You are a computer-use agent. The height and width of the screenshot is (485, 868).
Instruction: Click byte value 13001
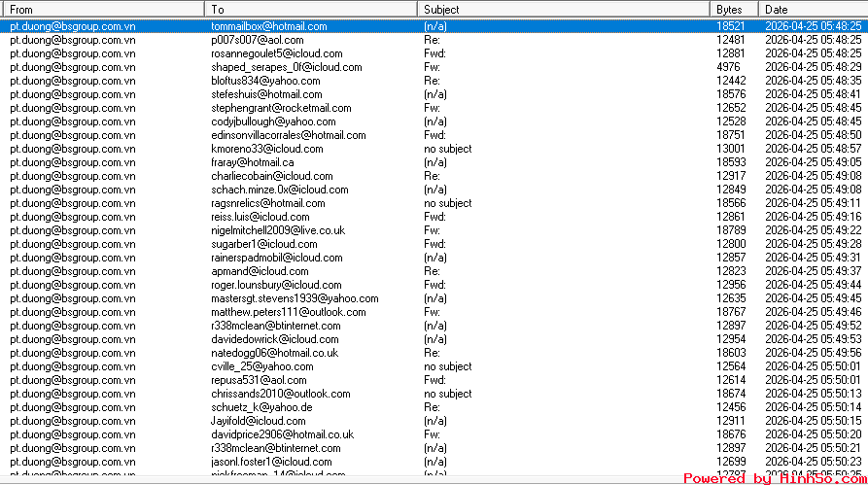pyautogui.click(x=731, y=149)
